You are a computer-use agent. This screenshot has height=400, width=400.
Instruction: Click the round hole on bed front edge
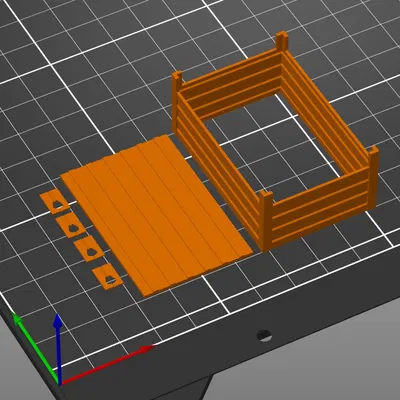point(265,336)
